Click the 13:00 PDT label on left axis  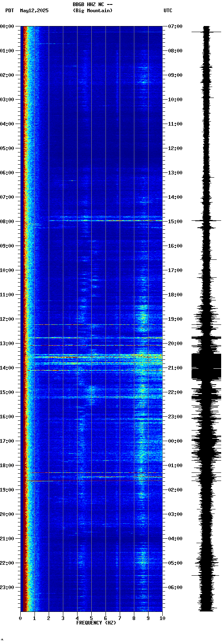(x=7, y=344)
